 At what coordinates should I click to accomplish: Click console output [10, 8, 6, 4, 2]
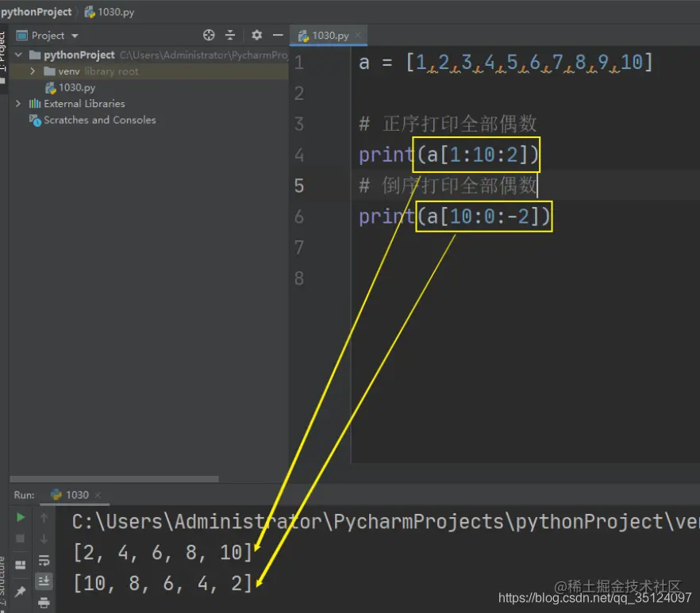pyautogui.click(x=163, y=583)
